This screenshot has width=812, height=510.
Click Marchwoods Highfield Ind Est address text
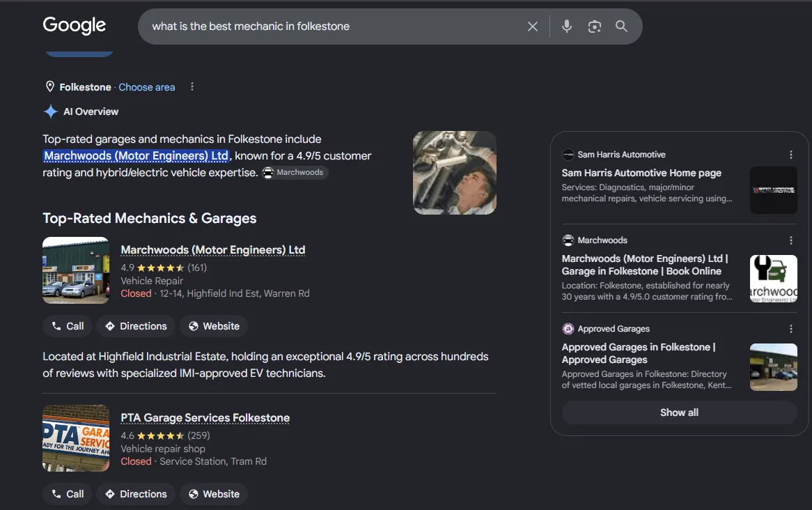(235, 293)
